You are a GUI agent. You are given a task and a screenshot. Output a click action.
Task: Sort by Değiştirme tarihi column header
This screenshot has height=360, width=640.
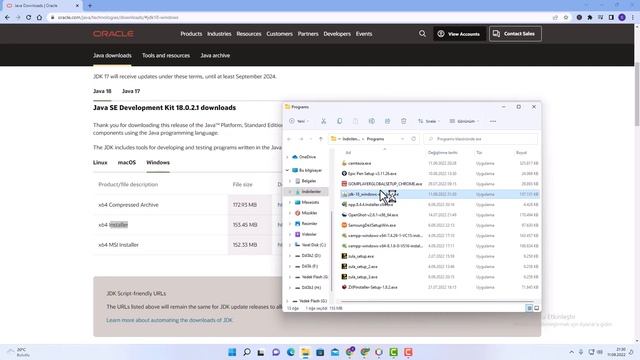click(442, 153)
